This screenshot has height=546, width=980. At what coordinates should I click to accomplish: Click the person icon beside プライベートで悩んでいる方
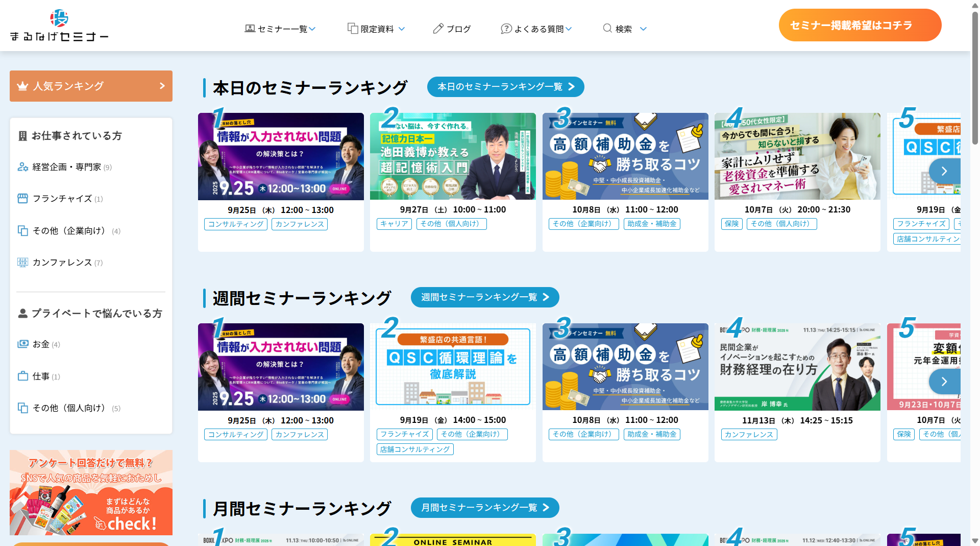point(22,314)
